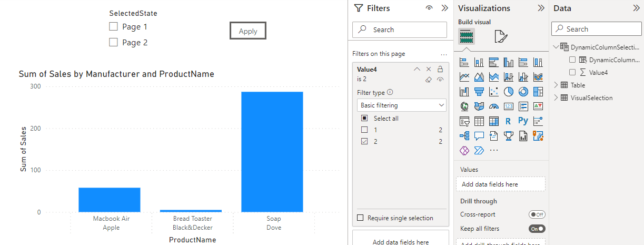
Task: Collapse the Visualizations pane
Action: click(541, 8)
